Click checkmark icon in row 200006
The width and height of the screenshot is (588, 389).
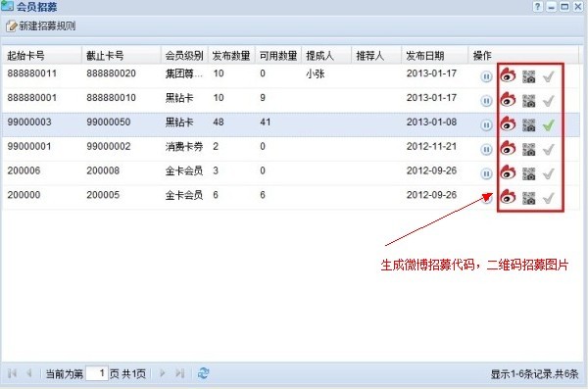[x=548, y=173]
